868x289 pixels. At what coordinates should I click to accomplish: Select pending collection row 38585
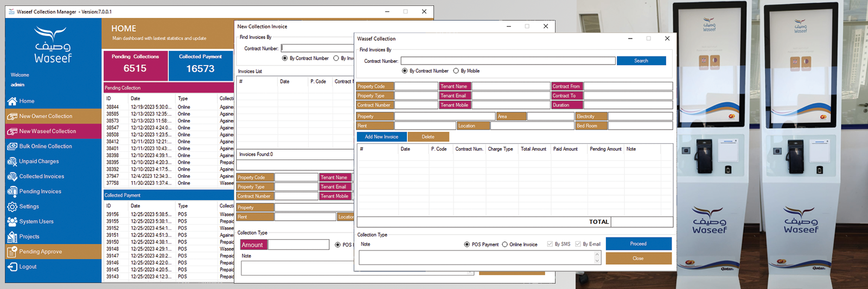[169, 114]
